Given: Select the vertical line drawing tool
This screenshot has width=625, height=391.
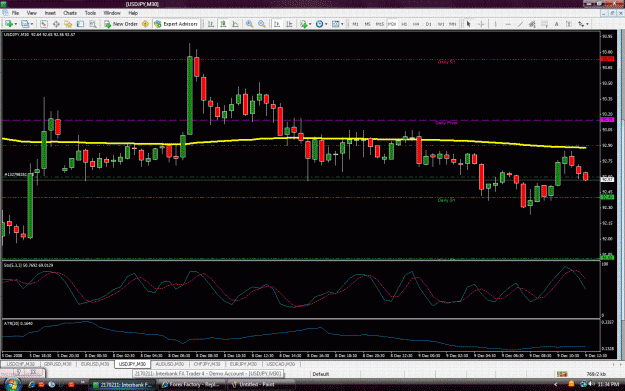Looking at the screenshot, I should click(495, 24).
